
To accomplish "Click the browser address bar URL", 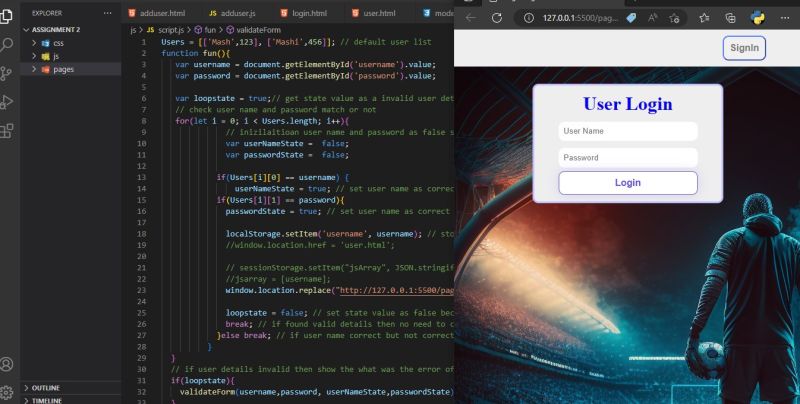I will 580,18.
